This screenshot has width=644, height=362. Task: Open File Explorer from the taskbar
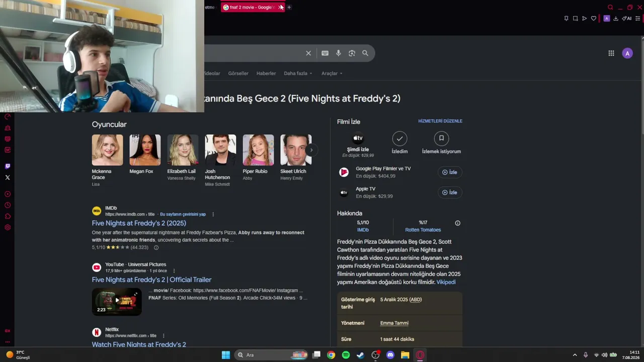click(x=405, y=355)
